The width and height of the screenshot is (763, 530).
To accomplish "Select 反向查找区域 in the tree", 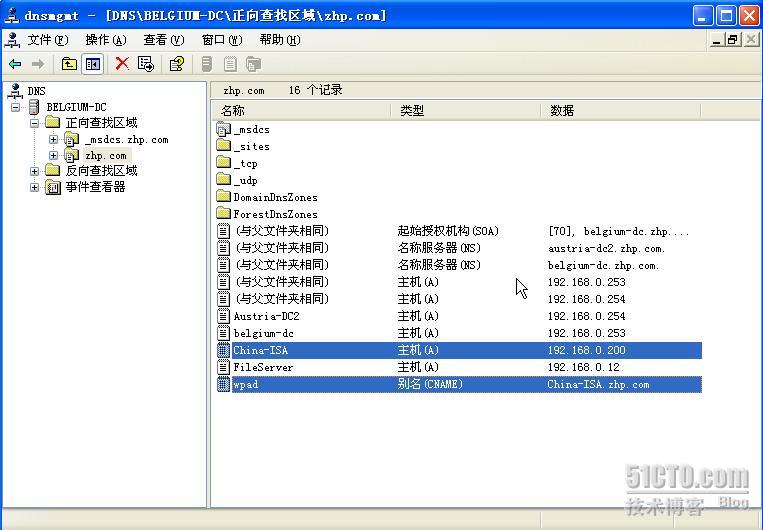I will (x=101, y=171).
